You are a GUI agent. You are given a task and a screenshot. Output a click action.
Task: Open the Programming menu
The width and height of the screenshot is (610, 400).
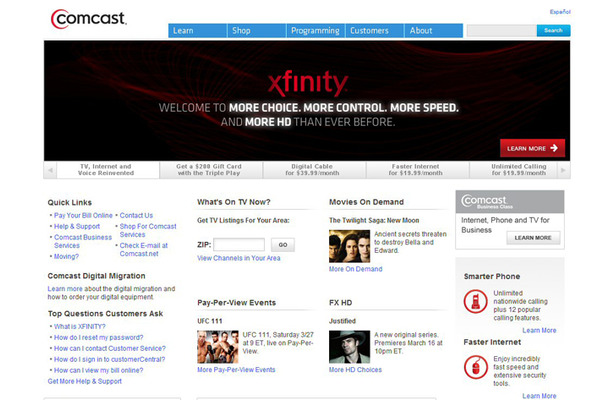pyautogui.click(x=316, y=31)
